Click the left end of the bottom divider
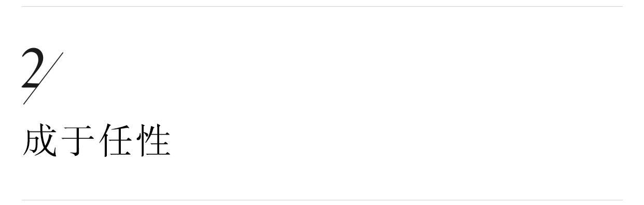 [23, 200]
